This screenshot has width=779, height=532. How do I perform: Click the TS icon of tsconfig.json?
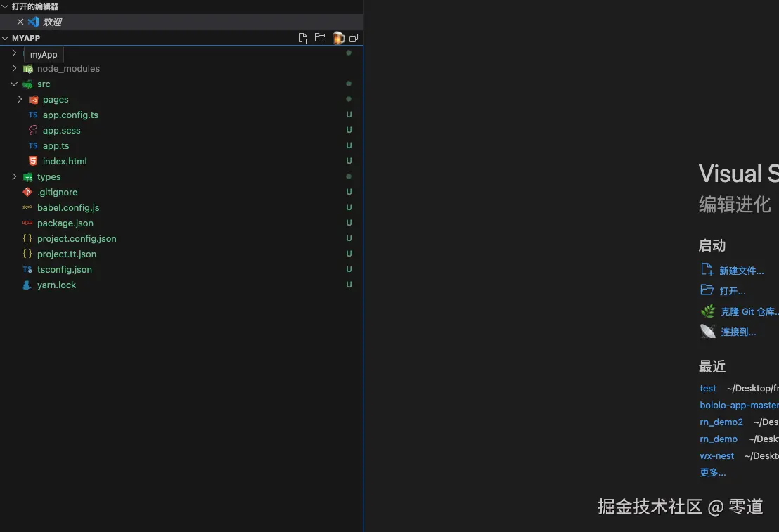click(x=27, y=269)
